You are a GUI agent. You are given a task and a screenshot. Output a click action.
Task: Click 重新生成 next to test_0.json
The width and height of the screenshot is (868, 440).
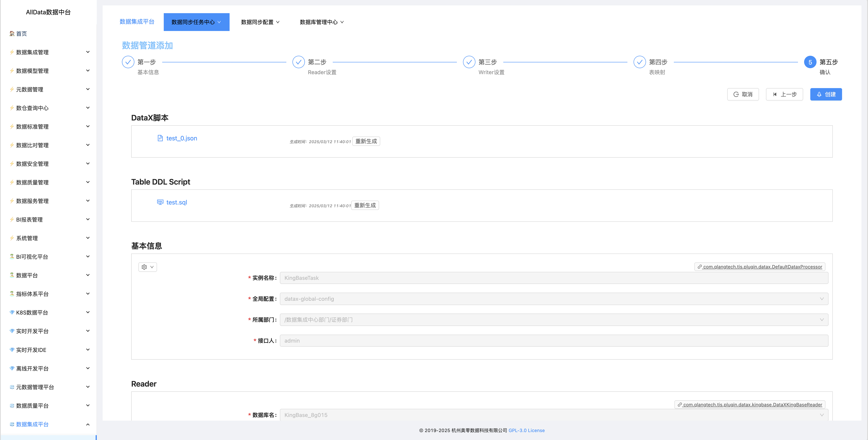point(366,141)
